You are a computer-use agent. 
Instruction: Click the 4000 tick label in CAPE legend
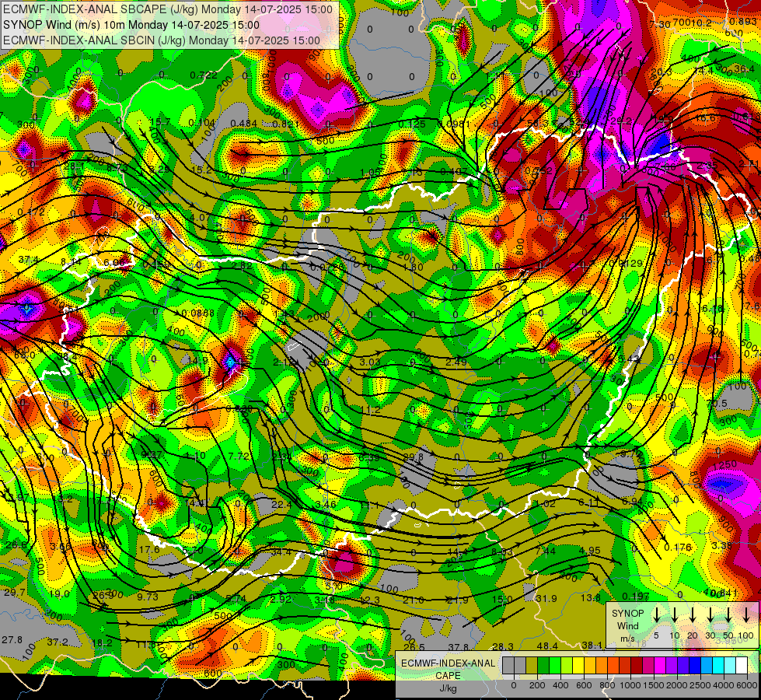click(x=724, y=685)
